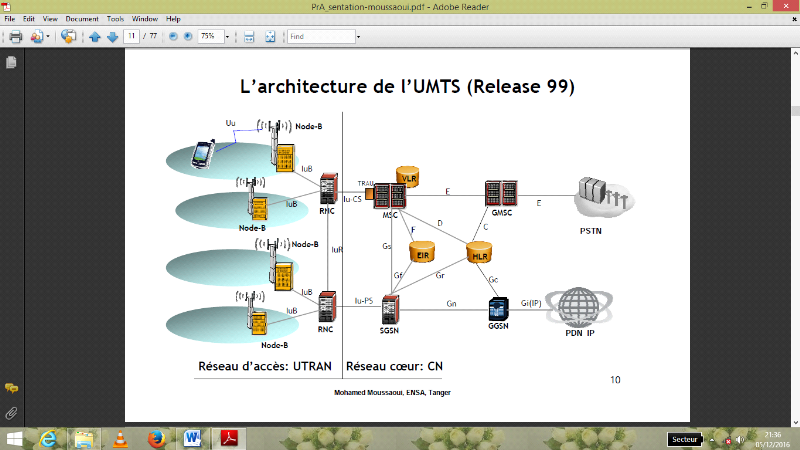Open the Tools menu

point(116,19)
